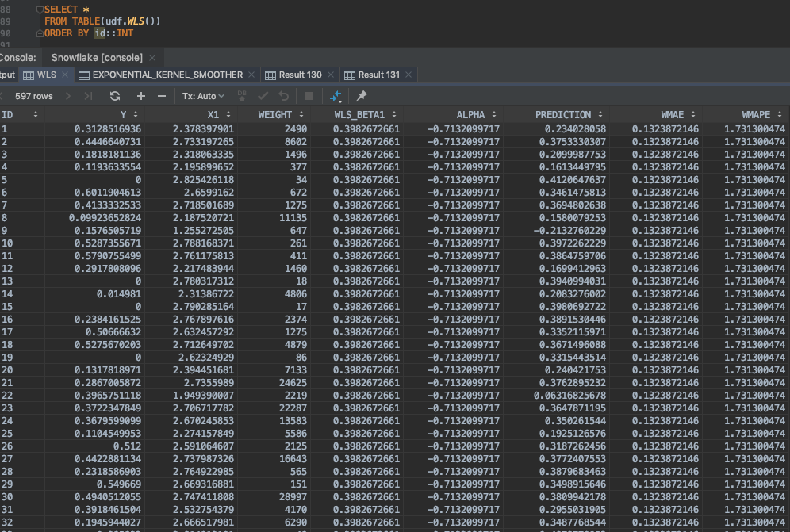The width and height of the screenshot is (790, 532).
Task: Select Y cell 0.014981
Action: [x=119, y=293]
